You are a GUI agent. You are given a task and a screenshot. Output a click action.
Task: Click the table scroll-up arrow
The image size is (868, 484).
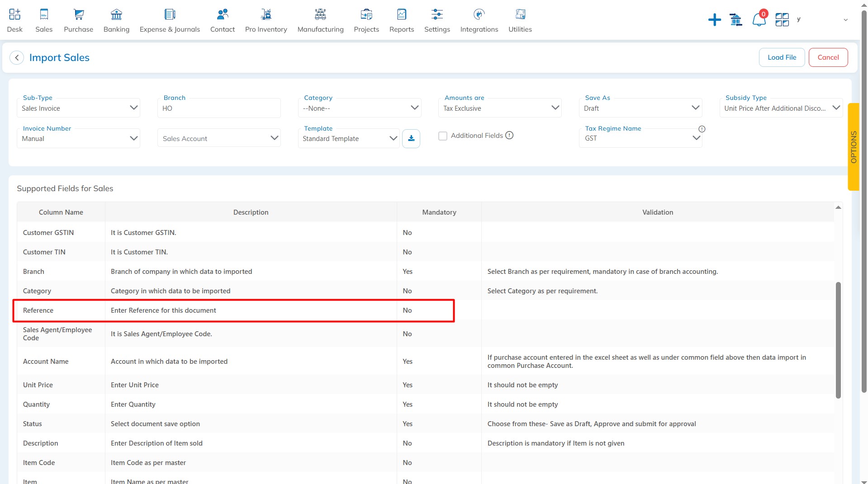(838, 207)
